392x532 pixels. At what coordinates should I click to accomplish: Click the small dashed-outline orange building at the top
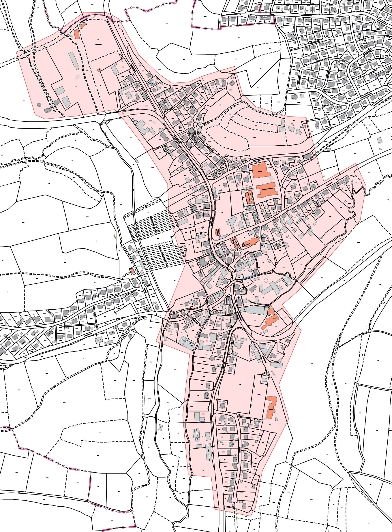point(83,25)
